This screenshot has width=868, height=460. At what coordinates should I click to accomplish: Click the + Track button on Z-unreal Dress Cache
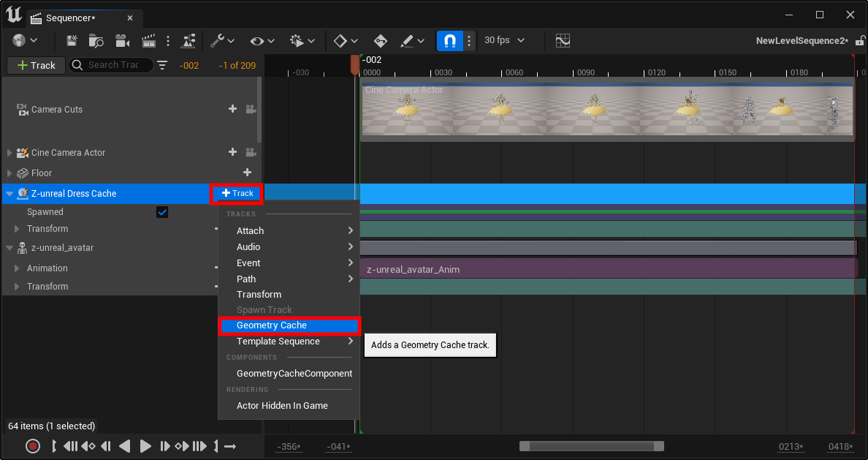tap(237, 193)
